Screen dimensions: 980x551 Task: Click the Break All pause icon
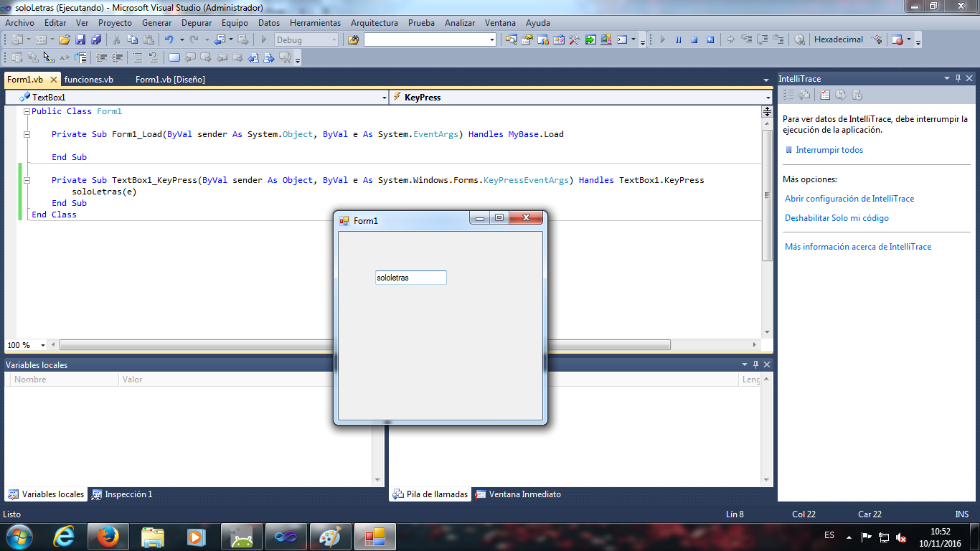pyautogui.click(x=678, y=39)
